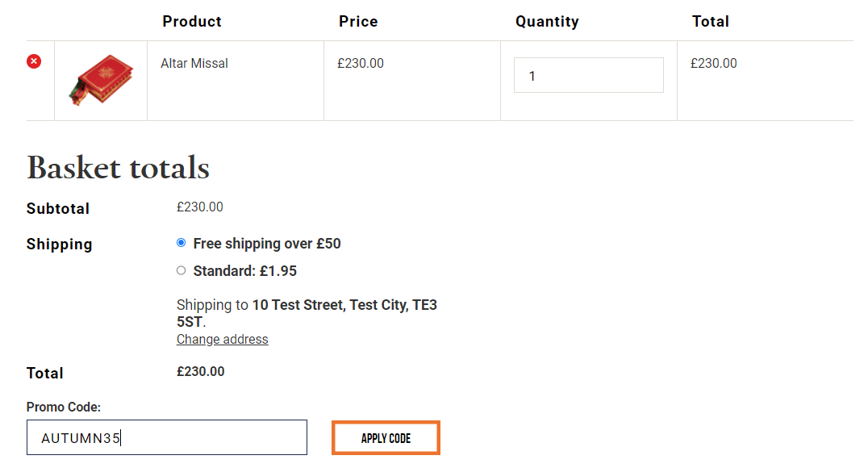Screen dimensions: 868x468
Task: Choose Standard £1.95 shipping radio button
Action: coord(181,270)
